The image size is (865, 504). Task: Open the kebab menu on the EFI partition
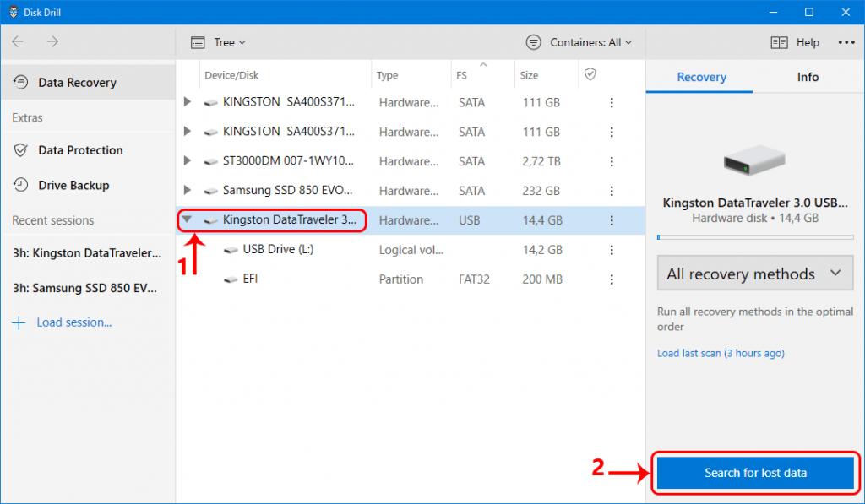pyautogui.click(x=612, y=279)
